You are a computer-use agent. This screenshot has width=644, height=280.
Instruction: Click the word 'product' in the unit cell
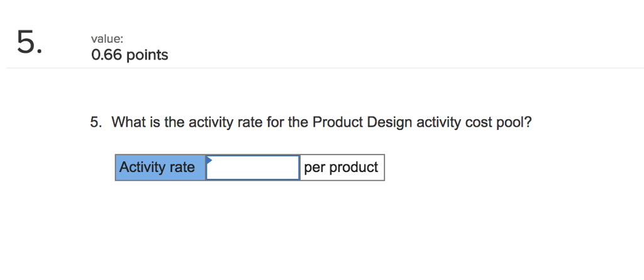[x=354, y=168]
